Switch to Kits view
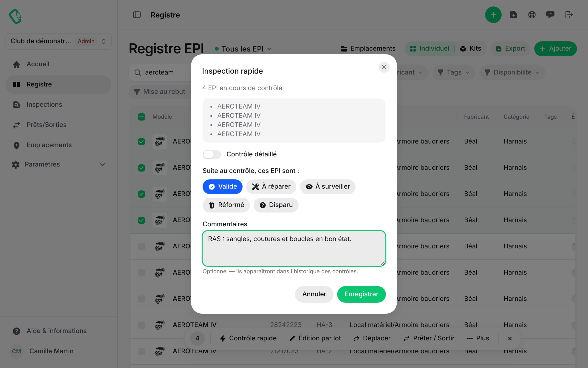The height and width of the screenshot is (368, 588). point(470,49)
